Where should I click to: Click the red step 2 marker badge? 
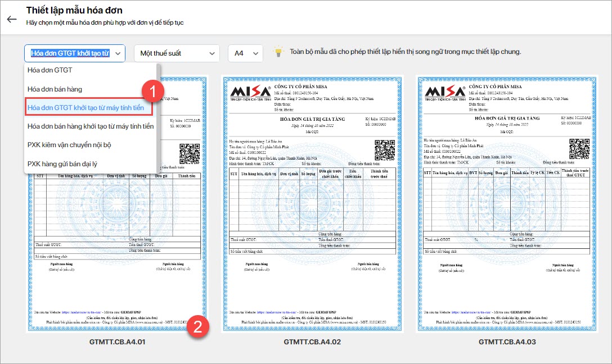click(x=198, y=326)
